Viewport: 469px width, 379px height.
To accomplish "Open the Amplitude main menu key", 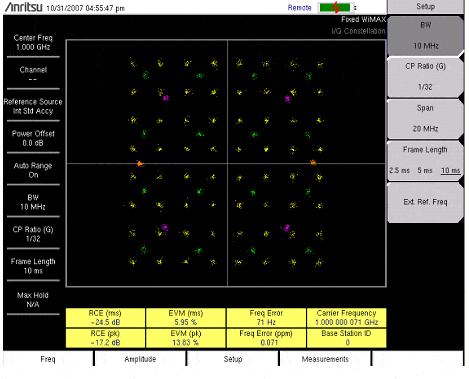I will click(x=140, y=359).
